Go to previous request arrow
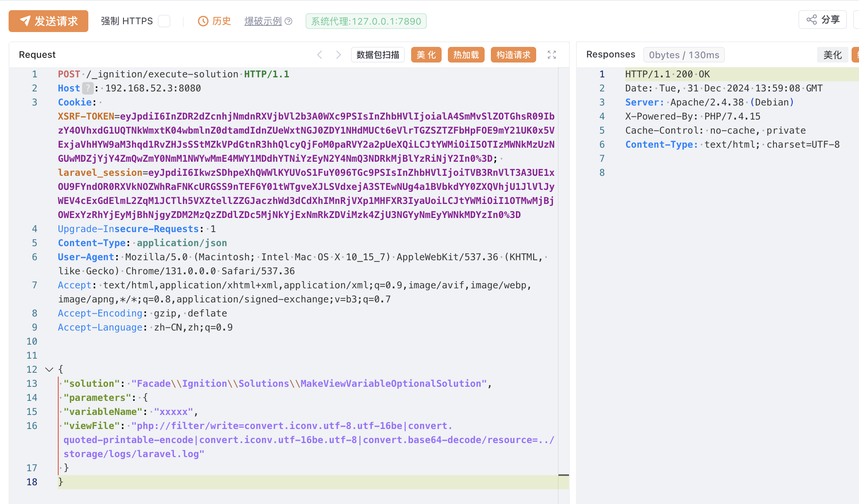Image resolution: width=859 pixels, height=504 pixels. (x=320, y=55)
